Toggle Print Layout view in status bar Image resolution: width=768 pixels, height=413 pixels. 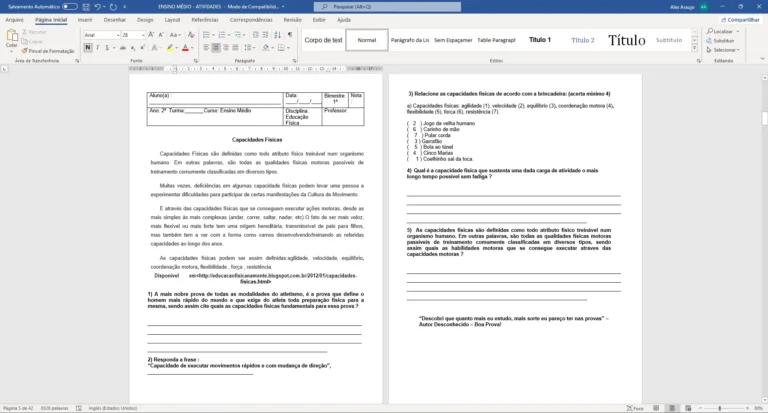click(672, 408)
